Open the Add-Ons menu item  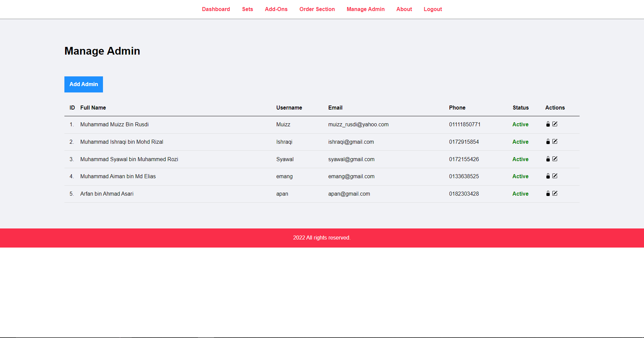[276, 9]
